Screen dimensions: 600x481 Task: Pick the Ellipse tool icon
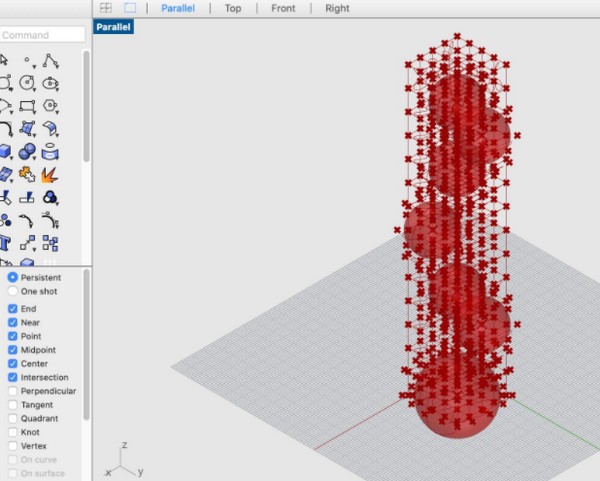click(49, 83)
